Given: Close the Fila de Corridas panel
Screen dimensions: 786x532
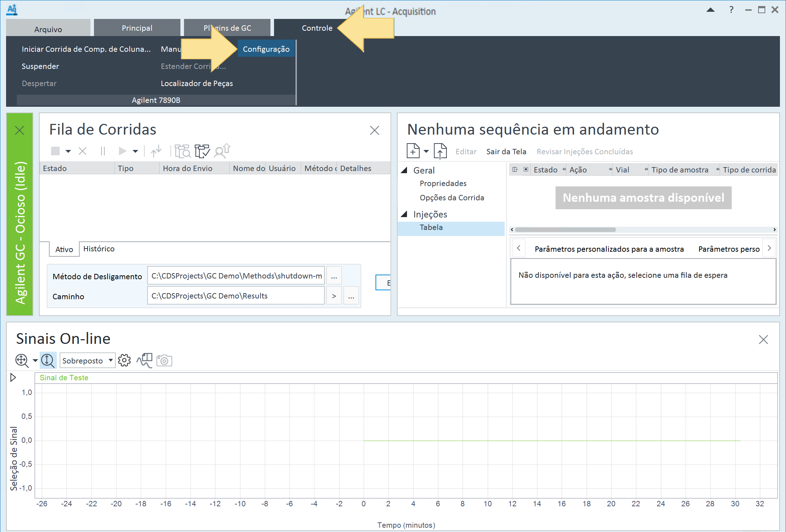Looking at the screenshot, I should click(x=374, y=130).
